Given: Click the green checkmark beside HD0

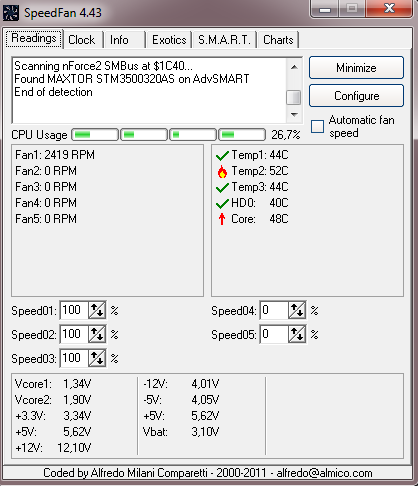Looking at the screenshot, I should tap(222, 203).
